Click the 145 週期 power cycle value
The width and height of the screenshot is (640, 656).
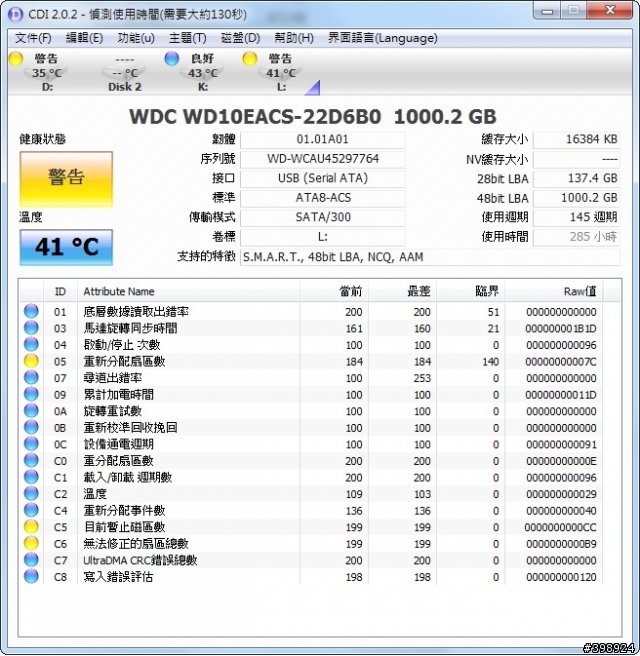[576, 217]
